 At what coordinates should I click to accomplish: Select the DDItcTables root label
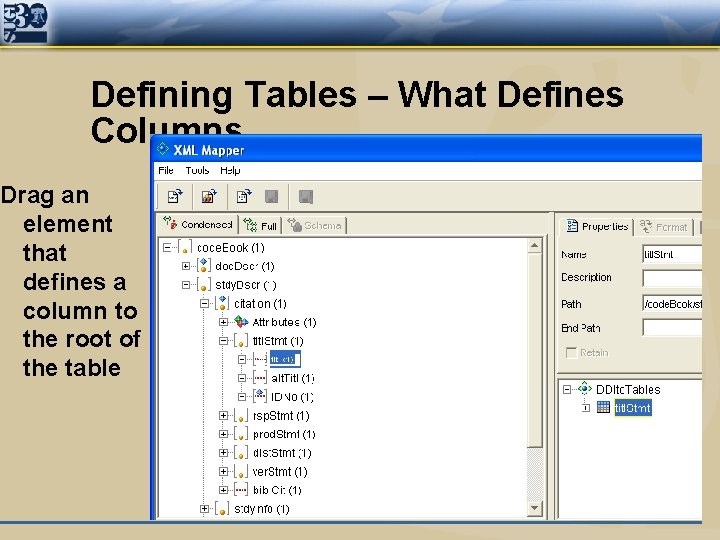(628, 389)
